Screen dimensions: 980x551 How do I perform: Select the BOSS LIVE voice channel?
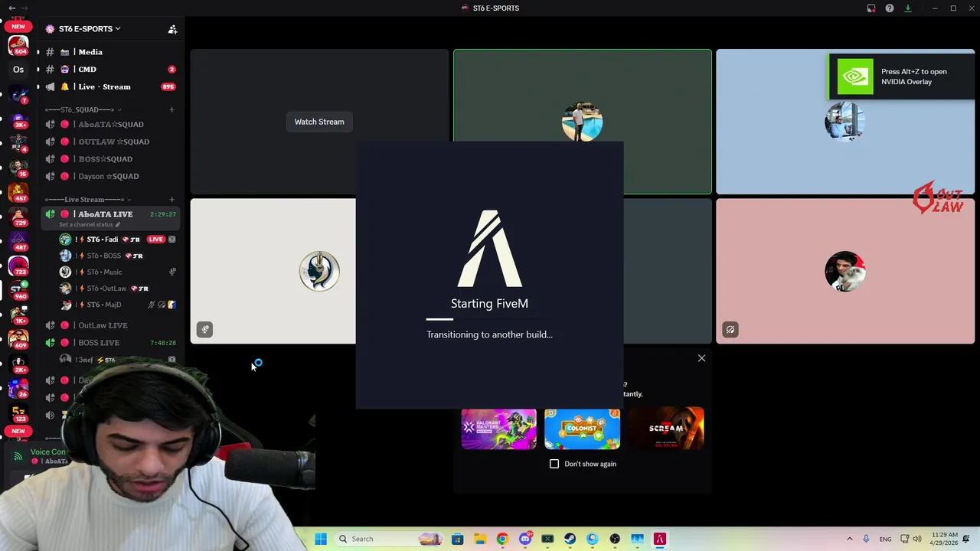[111, 343]
